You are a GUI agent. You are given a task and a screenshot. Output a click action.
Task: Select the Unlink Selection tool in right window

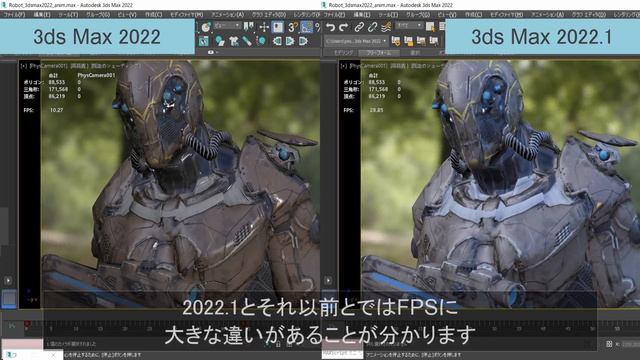pyautogui.click(x=372, y=27)
